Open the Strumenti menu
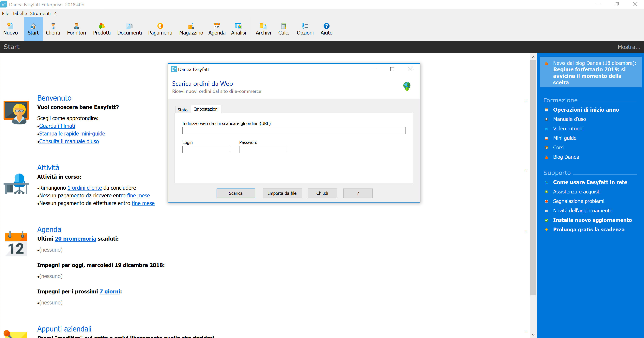This screenshot has width=644, height=338. 40,13
